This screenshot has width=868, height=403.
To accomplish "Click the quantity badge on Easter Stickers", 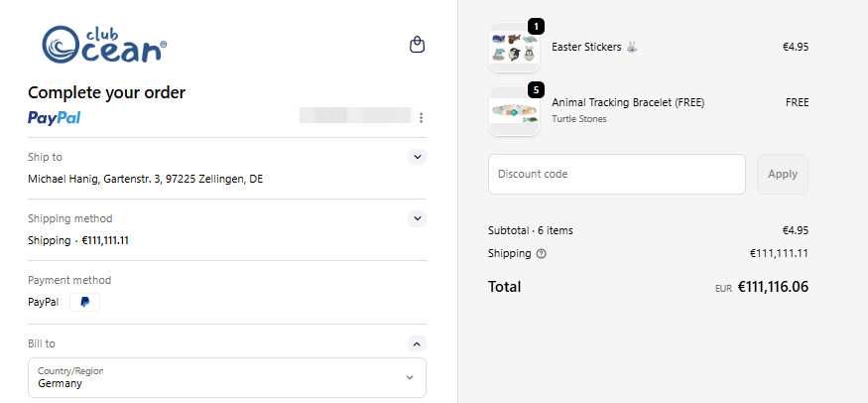I will click(x=536, y=26).
